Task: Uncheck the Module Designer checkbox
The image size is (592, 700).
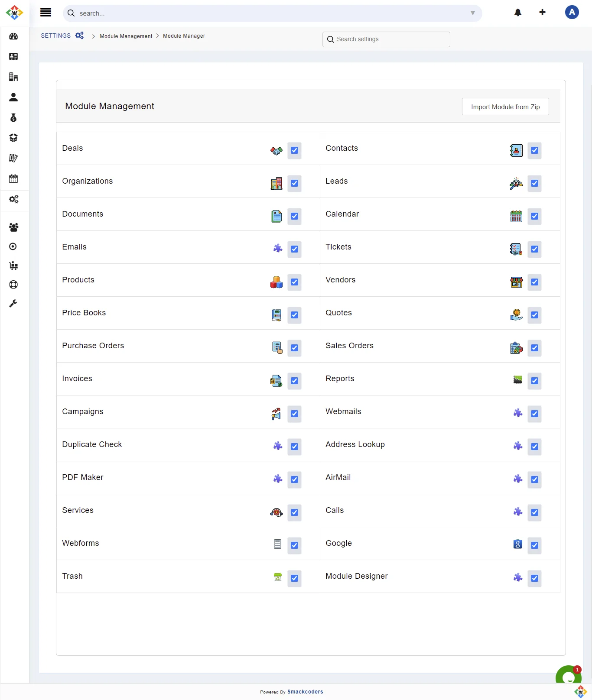Action: tap(534, 578)
